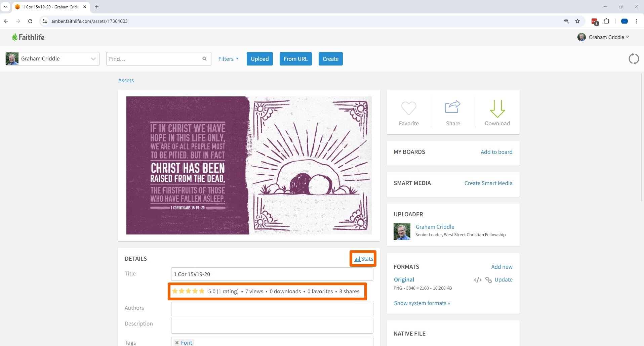Image resolution: width=644 pixels, height=346 pixels.
Task: Open Graham Criddle uploader profile link
Action: tap(435, 227)
